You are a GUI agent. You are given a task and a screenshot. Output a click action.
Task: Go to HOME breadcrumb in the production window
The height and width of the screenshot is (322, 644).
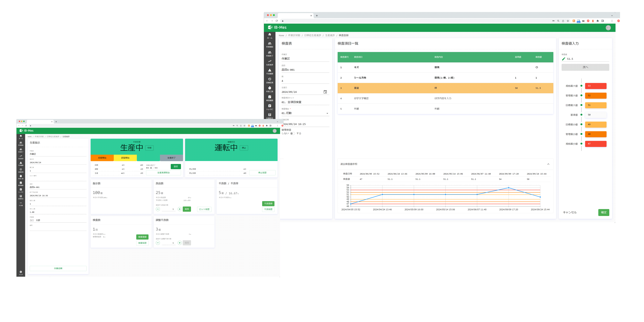coord(29,137)
